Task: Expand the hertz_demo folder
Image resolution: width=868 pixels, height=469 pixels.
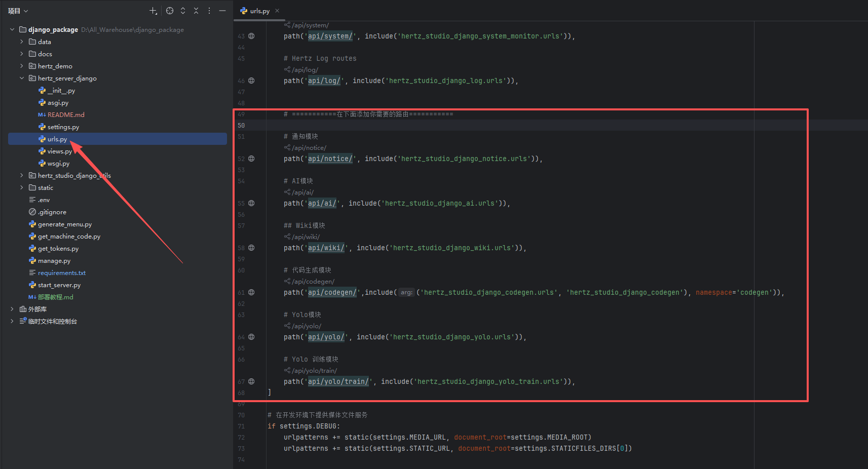Action: tap(22, 66)
